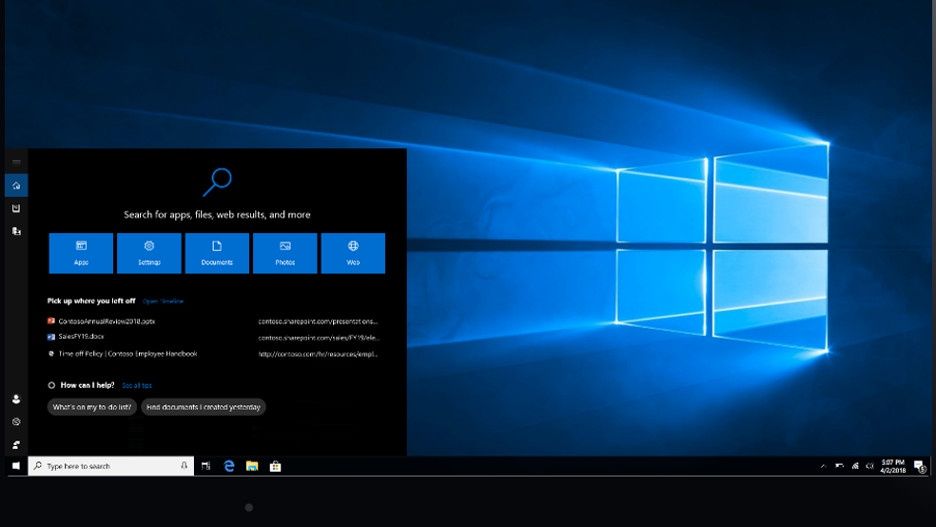Launch Microsoft Edge from the taskbar
Viewport: 936px width, 527px height.
(x=229, y=466)
